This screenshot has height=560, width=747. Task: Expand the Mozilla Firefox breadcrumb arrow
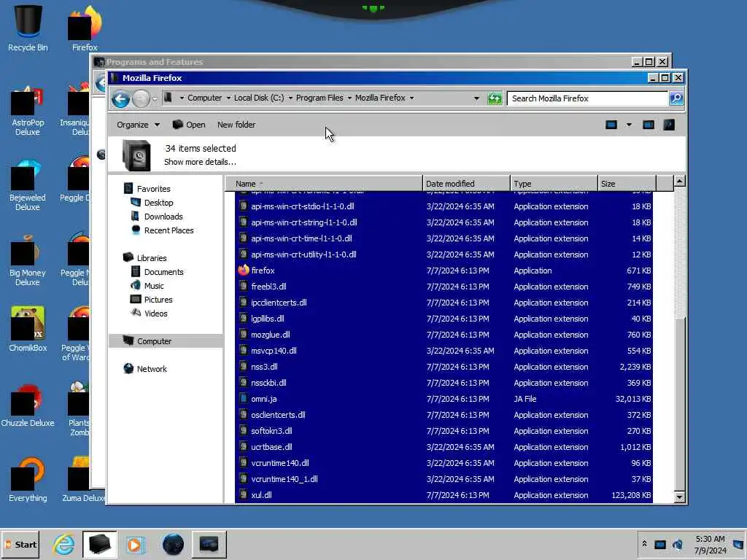coord(411,98)
